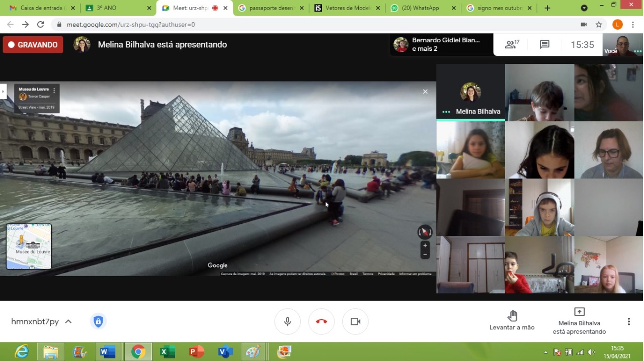Raise hand with Levantar a mão
644x361 pixels.
click(512, 320)
